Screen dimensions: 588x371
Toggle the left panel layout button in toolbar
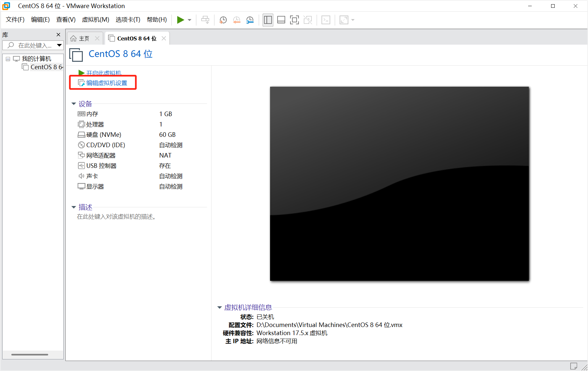[268, 20]
